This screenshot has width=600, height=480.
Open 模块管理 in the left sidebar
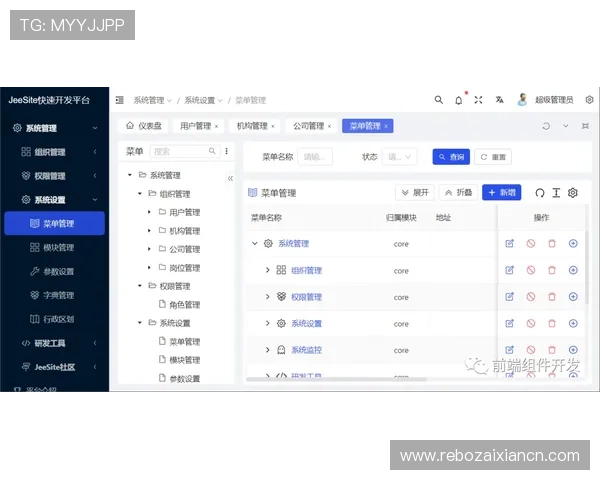[54, 248]
